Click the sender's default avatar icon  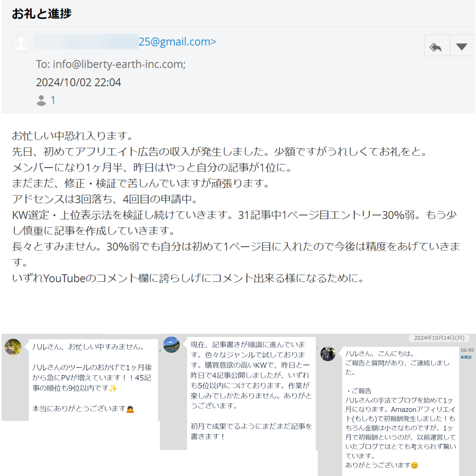pyautogui.click(x=21, y=43)
